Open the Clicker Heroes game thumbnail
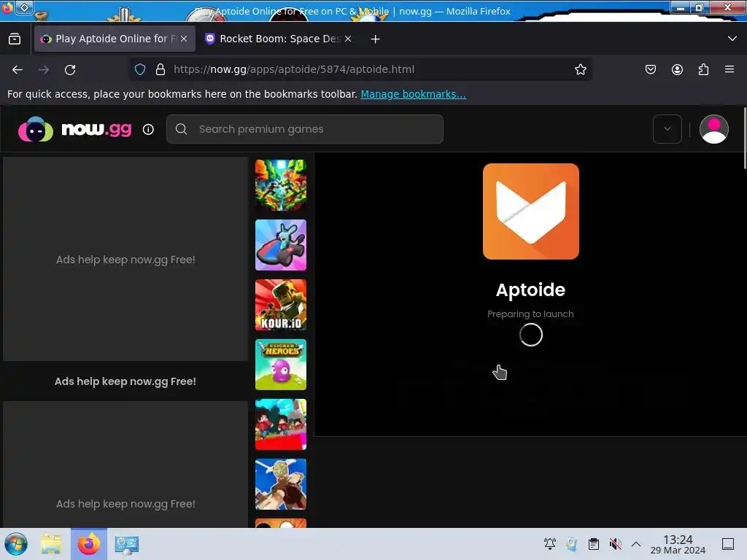This screenshot has height=560, width=747. coord(281,365)
